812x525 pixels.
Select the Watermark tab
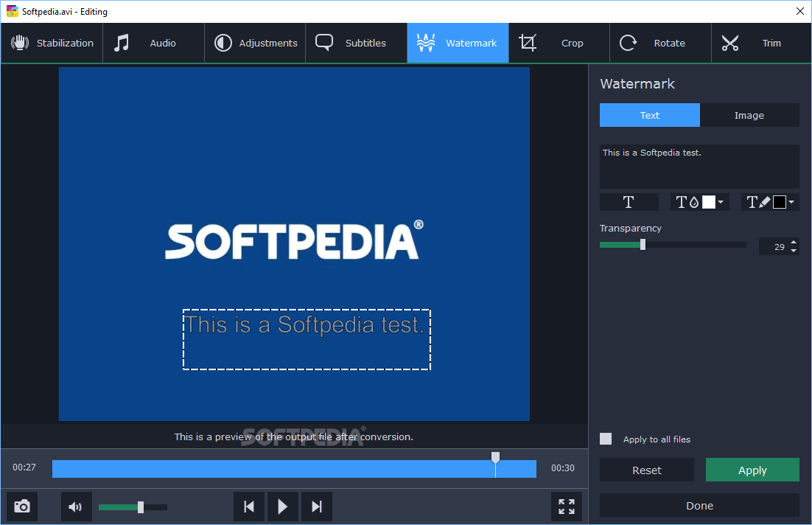tap(458, 43)
